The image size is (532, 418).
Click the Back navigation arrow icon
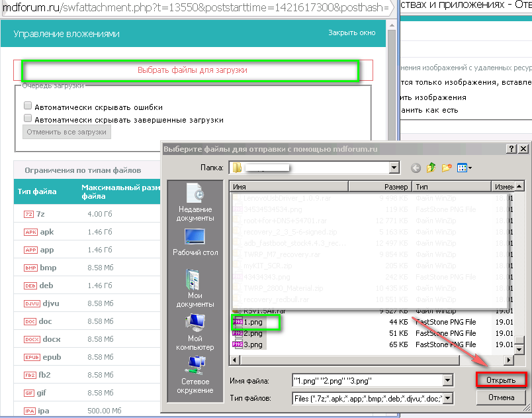(416, 168)
